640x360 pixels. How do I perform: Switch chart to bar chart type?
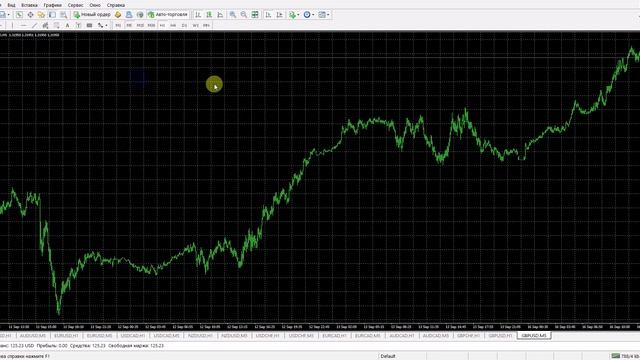coord(198,15)
